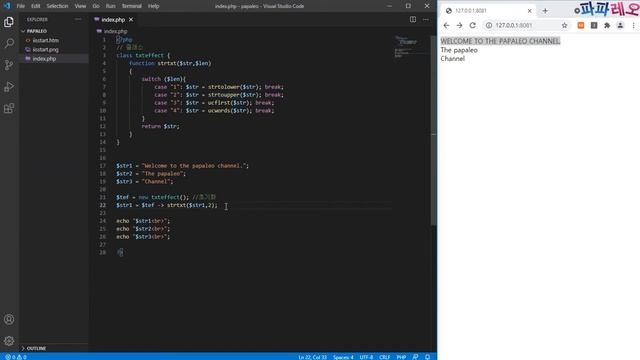This screenshot has width=640, height=360.
Task: Open the browser profile avatar
Action: point(620,25)
